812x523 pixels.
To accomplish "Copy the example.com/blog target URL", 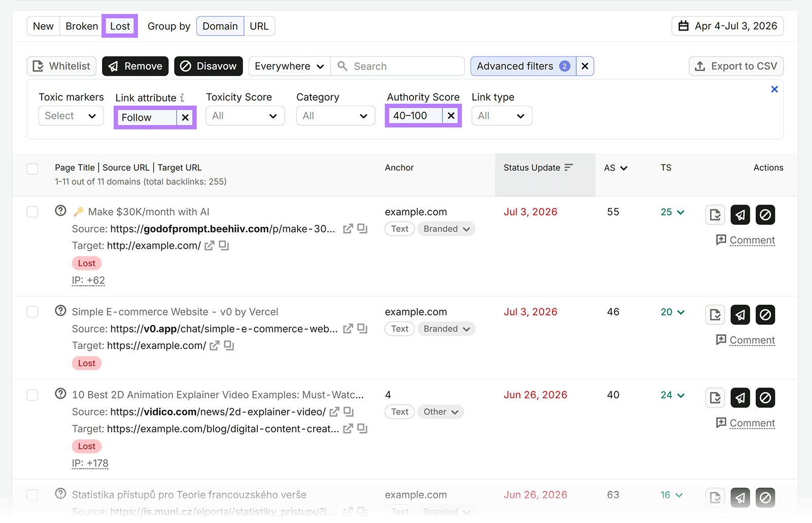I will (x=362, y=429).
